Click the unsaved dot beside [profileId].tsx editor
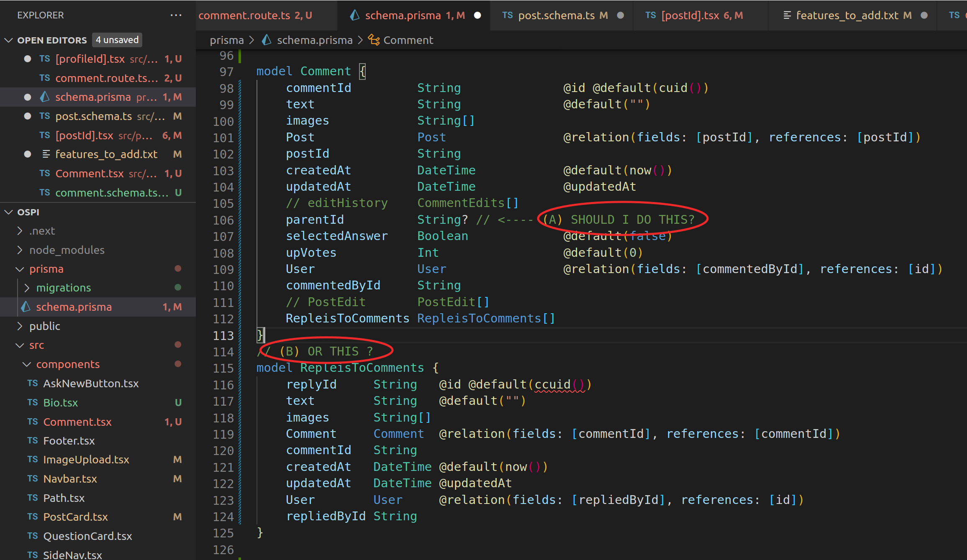 28,59
